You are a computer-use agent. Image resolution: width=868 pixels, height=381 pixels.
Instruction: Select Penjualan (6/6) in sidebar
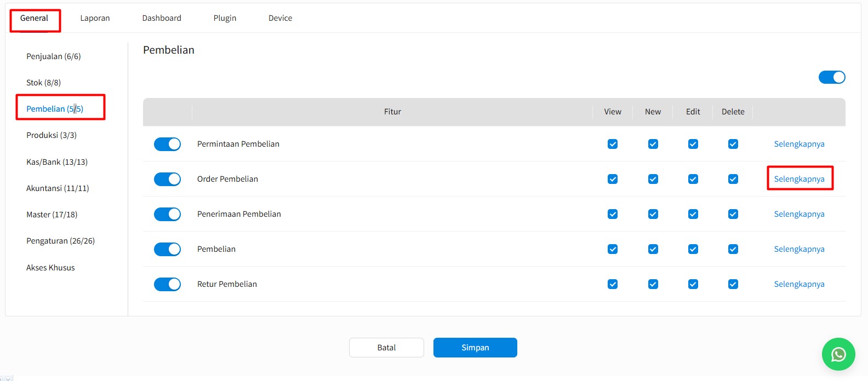[x=54, y=56]
